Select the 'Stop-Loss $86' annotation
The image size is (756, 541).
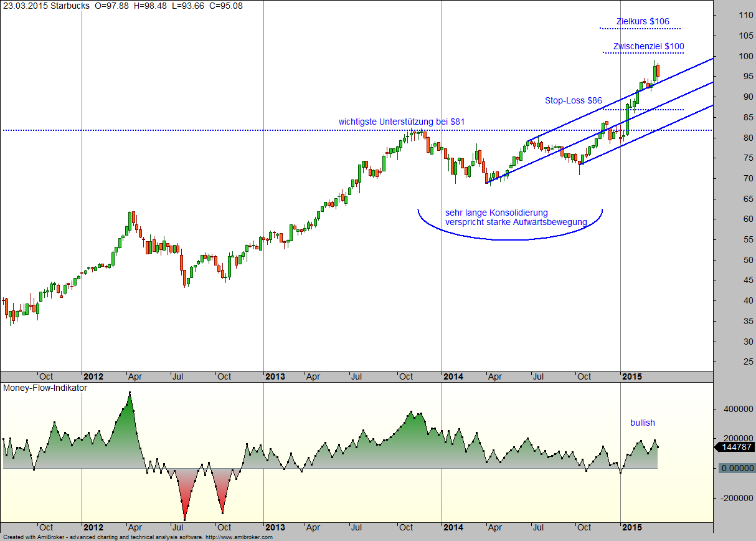pos(573,100)
